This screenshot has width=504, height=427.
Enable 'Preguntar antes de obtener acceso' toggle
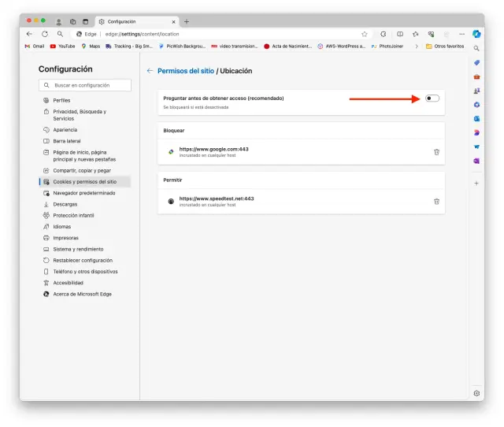coord(432,98)
